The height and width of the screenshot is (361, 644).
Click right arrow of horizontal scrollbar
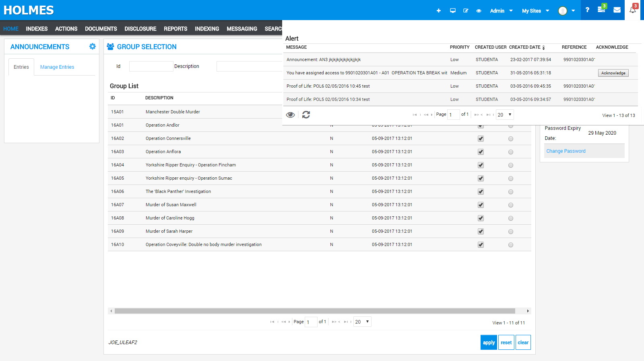point(528,311)
